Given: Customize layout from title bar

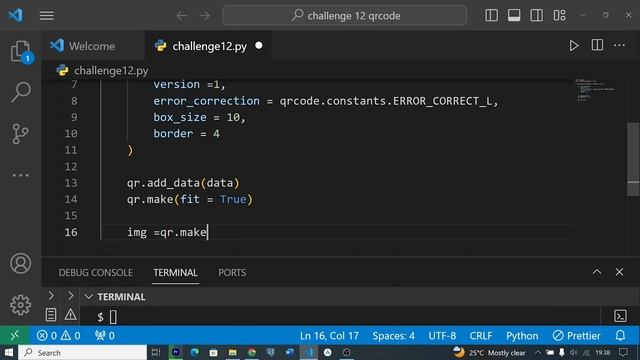Looking at the screenshot, I should tap(559, 16).
